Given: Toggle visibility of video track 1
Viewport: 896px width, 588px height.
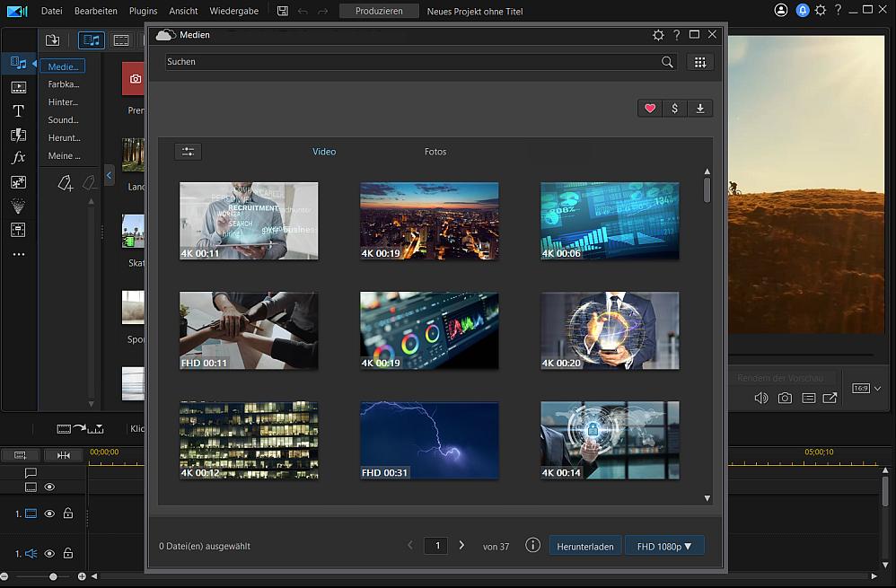Looking at the screenshot, I should tap(49, 513).
